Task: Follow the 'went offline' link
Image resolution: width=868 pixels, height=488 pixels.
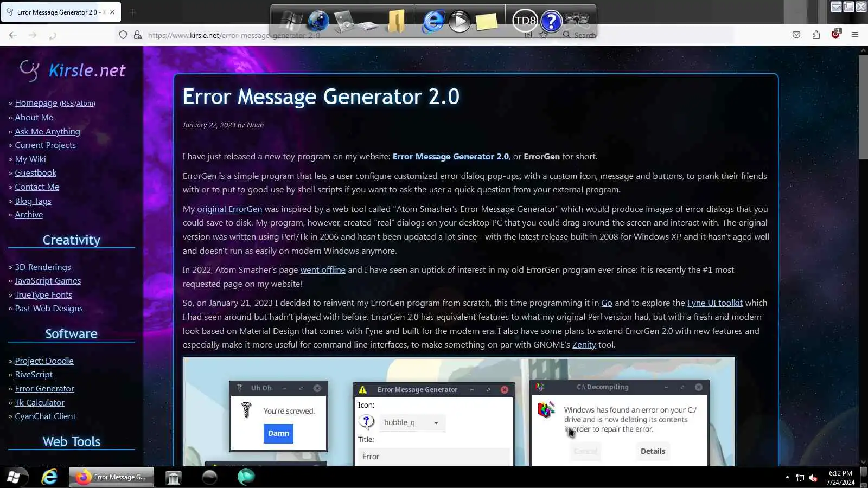Action: 323,270
